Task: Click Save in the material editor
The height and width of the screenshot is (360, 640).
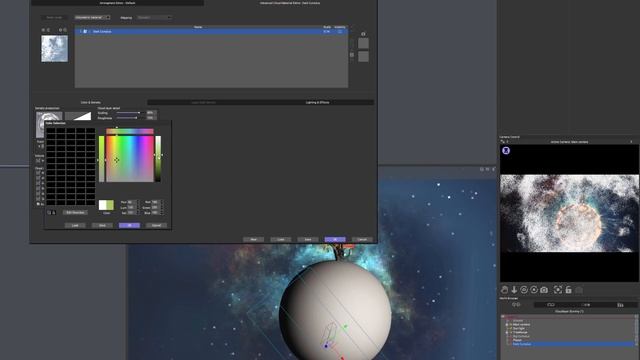Action: tap(308, 240)
